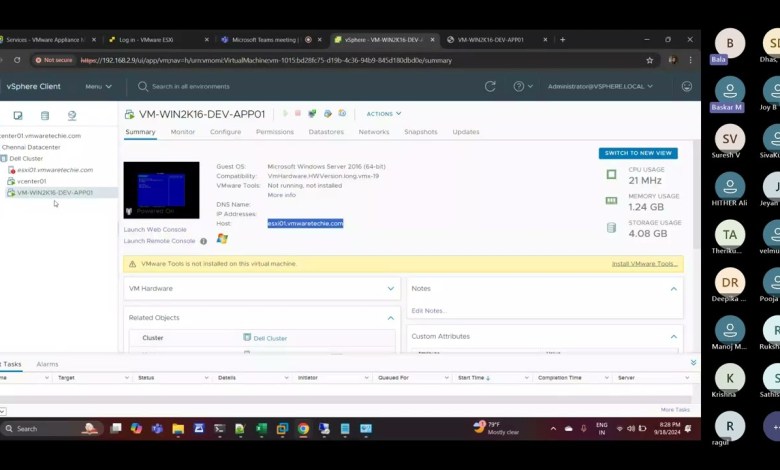Click the More info link under VMware Tools
The image size is (780, 470).
click(282, 195)
